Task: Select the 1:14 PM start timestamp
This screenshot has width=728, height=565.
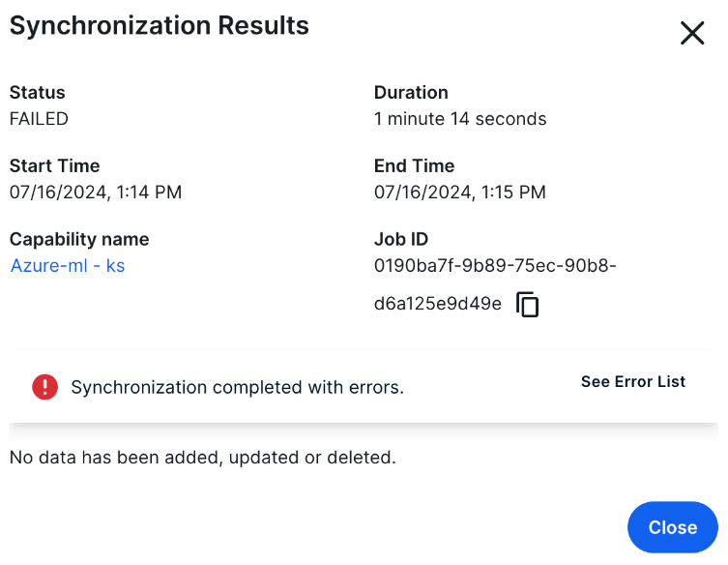Action: tap(96, 193)
